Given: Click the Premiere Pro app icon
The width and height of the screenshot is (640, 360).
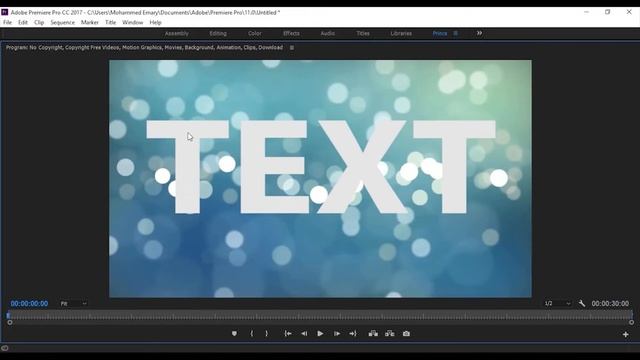Looking at the screenshot, I should [5, 12].
